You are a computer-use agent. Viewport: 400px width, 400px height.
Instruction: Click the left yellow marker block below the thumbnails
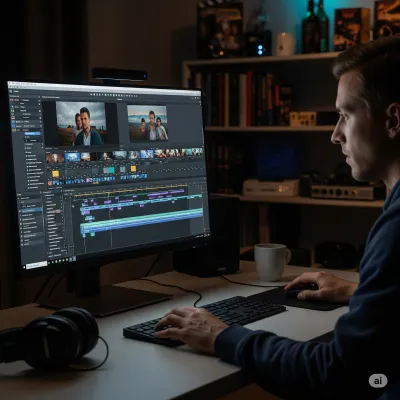pos(55,174)
